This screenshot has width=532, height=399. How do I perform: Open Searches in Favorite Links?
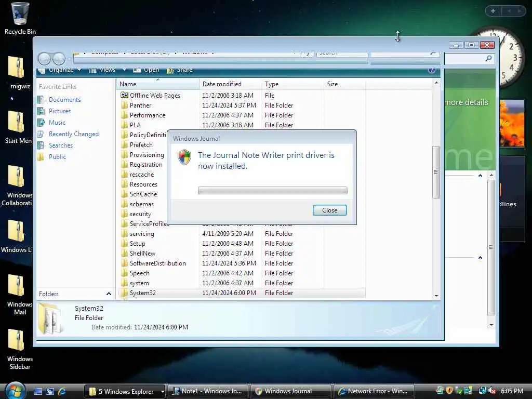[61, 145]
